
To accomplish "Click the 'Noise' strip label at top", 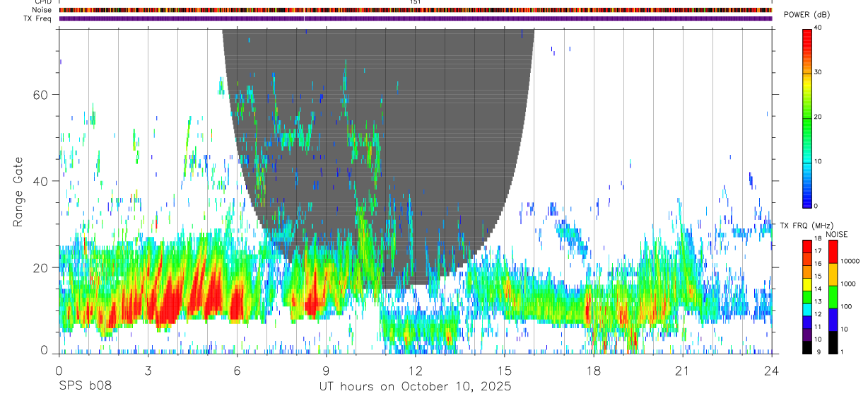I will pyautogui.click(x=42, y=10).
